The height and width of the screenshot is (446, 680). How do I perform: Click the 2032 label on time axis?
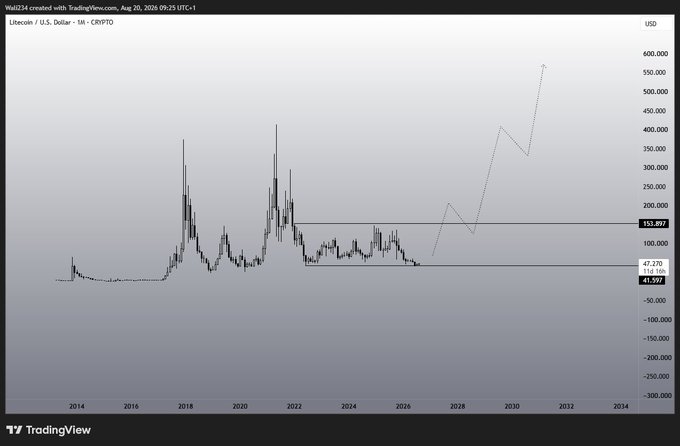[566, 406]
